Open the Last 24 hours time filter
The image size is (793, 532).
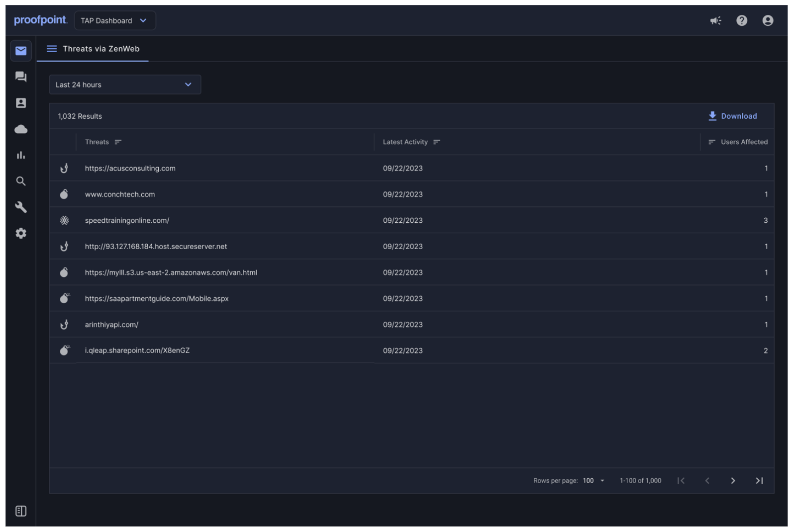pos(125,85)
